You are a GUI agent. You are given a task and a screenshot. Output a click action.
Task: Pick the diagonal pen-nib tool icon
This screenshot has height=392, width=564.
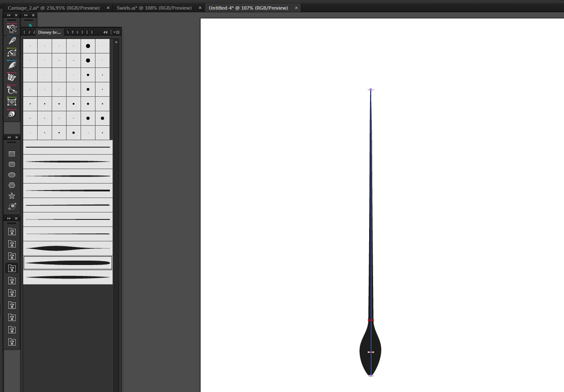[x=12, y=41]
